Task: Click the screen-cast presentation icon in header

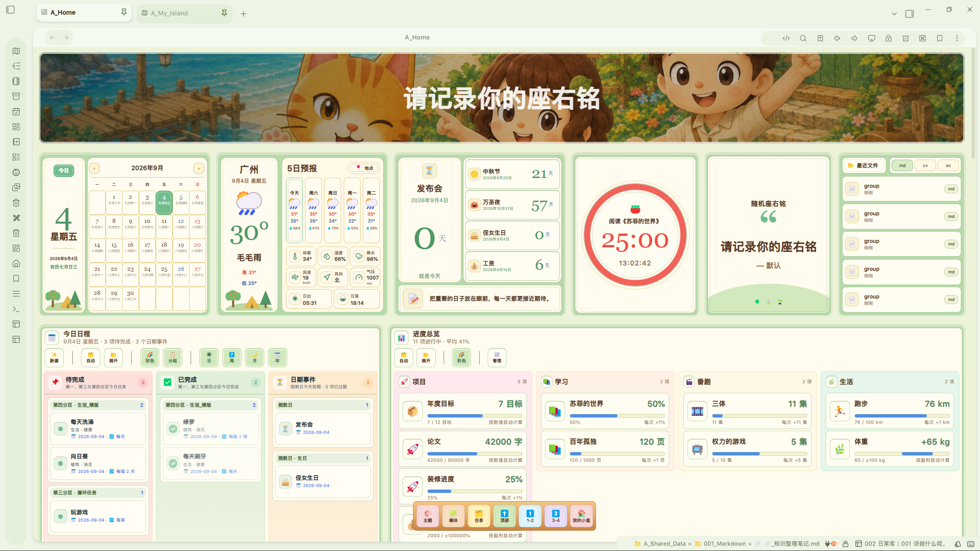Action: point(871,38)
